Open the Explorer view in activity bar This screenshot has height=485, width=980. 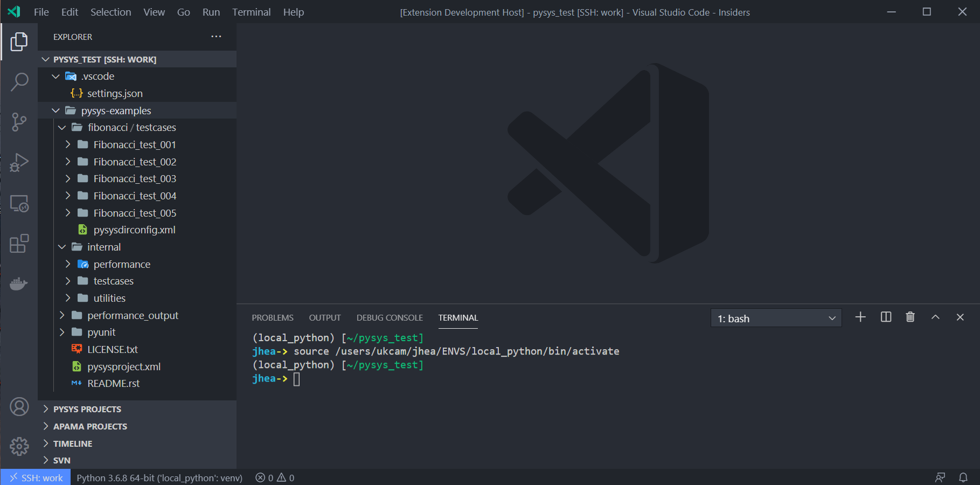click(19, 41)
